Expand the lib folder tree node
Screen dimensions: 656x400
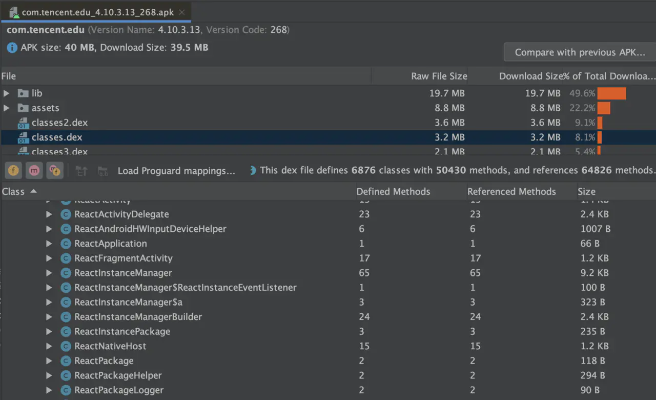7,93
